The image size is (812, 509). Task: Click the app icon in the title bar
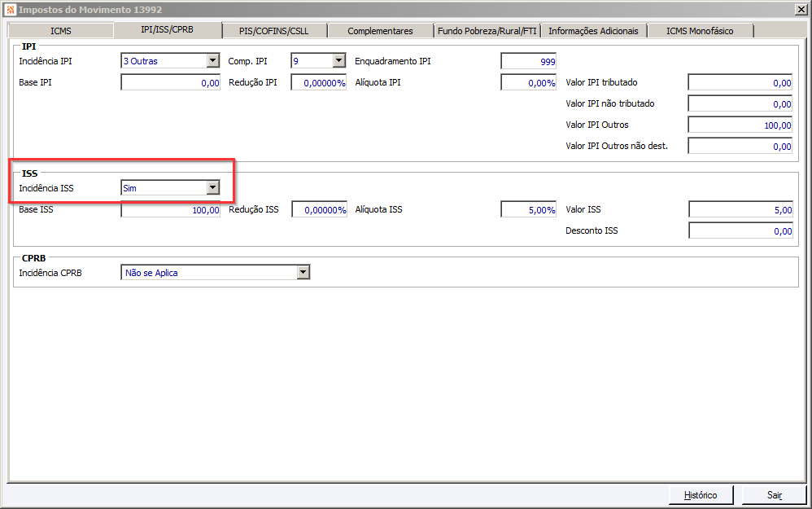[11, 9]
